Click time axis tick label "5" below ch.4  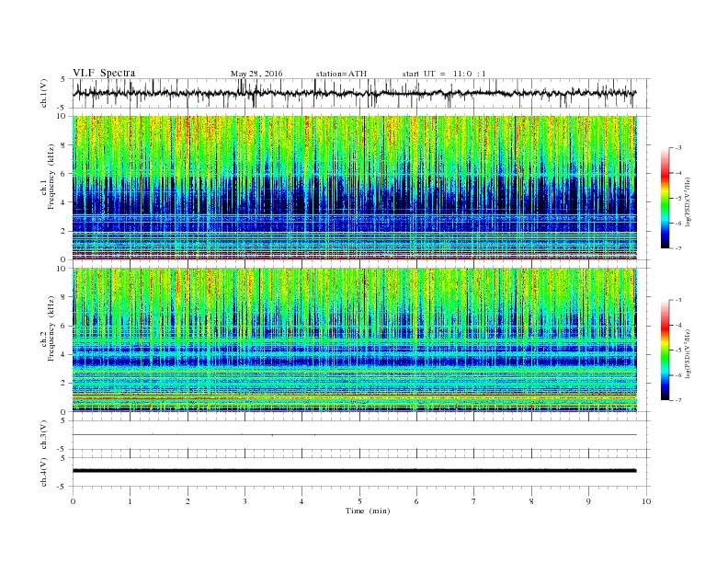coord(359,501)
